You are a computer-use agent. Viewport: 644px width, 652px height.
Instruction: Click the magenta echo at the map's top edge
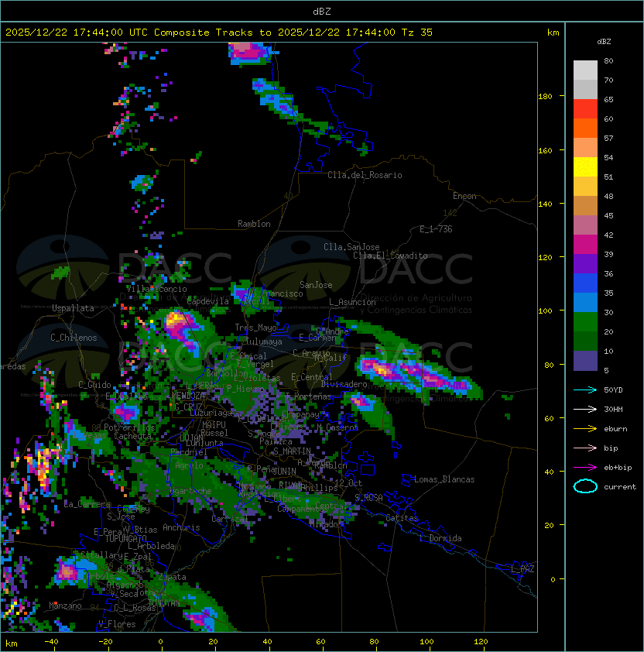pos(248,51)
